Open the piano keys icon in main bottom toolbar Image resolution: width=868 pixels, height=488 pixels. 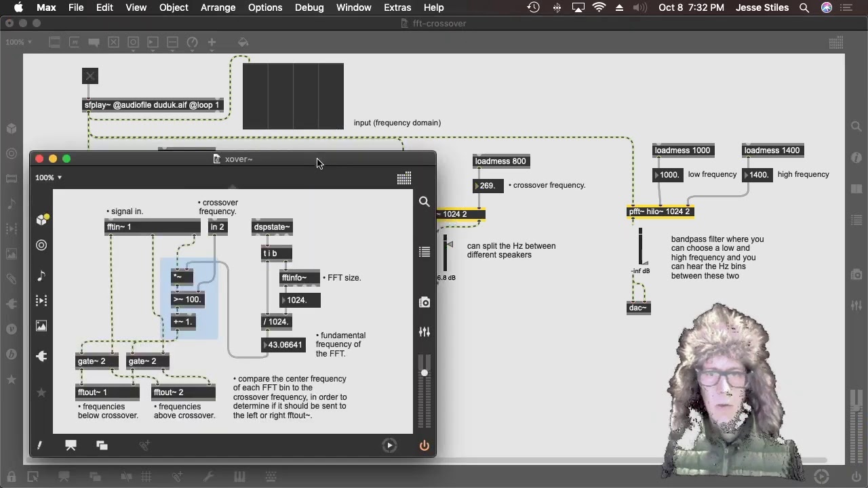pyautogui.click(x=239, y=477)
